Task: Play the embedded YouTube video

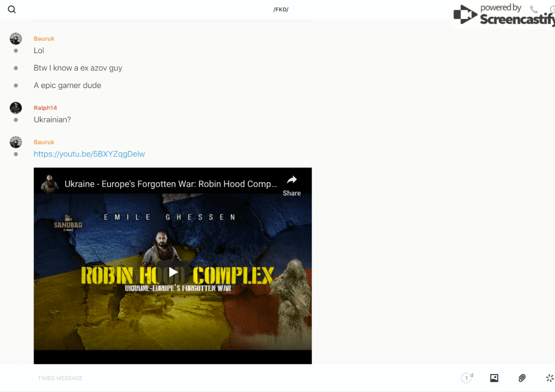Action: (173, 272)
